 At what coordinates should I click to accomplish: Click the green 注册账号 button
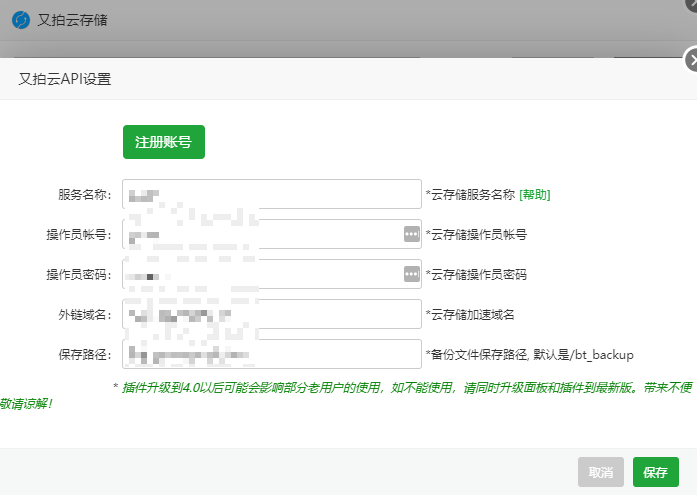pyautogui.click(x=164, y=142)
